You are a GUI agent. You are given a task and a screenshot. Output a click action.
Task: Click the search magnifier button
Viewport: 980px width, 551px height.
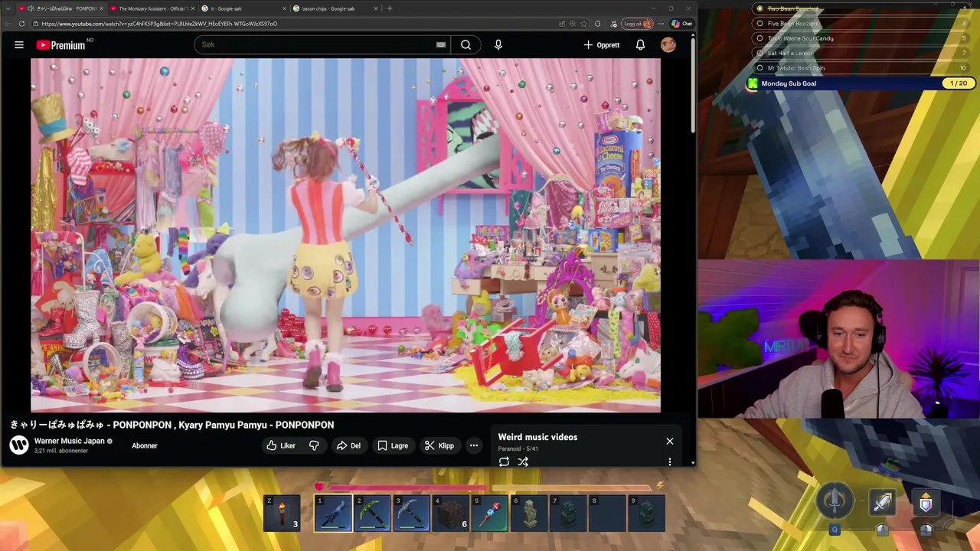pyautogui.click(x=465, y=45)
